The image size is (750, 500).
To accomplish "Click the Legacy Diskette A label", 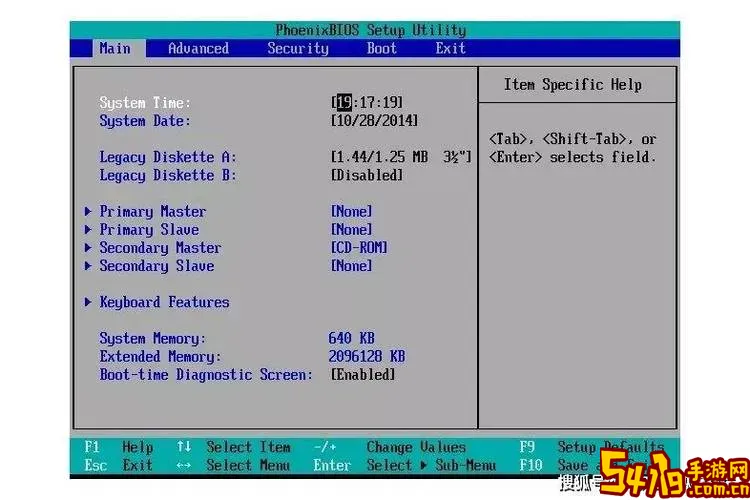I will 168,157.
